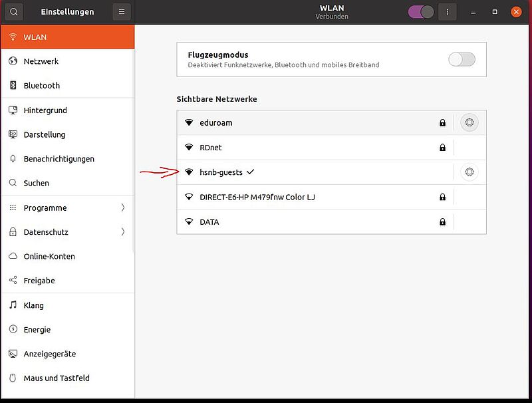This screenshot has height=403, width=532.
Task: Click the search icon in the Einstellungen header
Action: click(x=14, y=12)
